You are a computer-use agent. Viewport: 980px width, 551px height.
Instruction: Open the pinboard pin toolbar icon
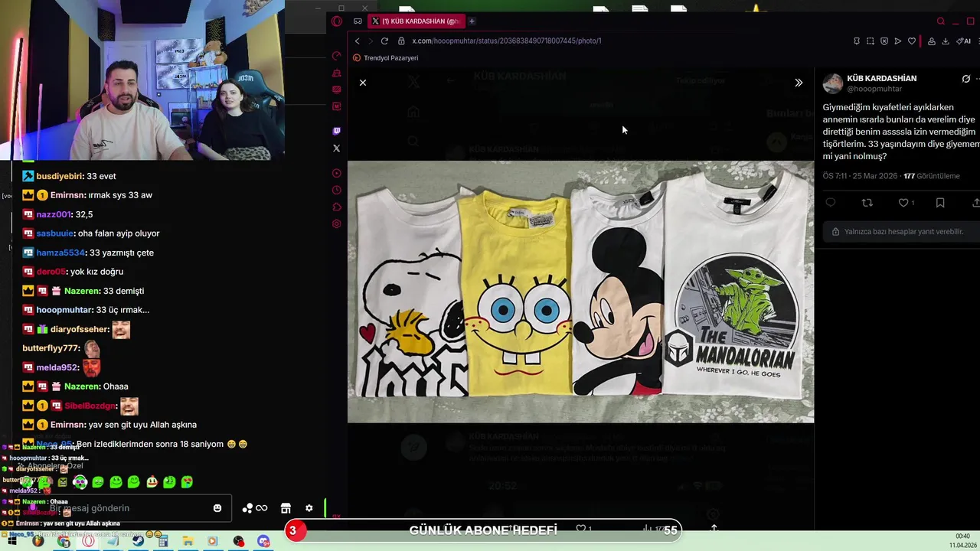point(857,41)
